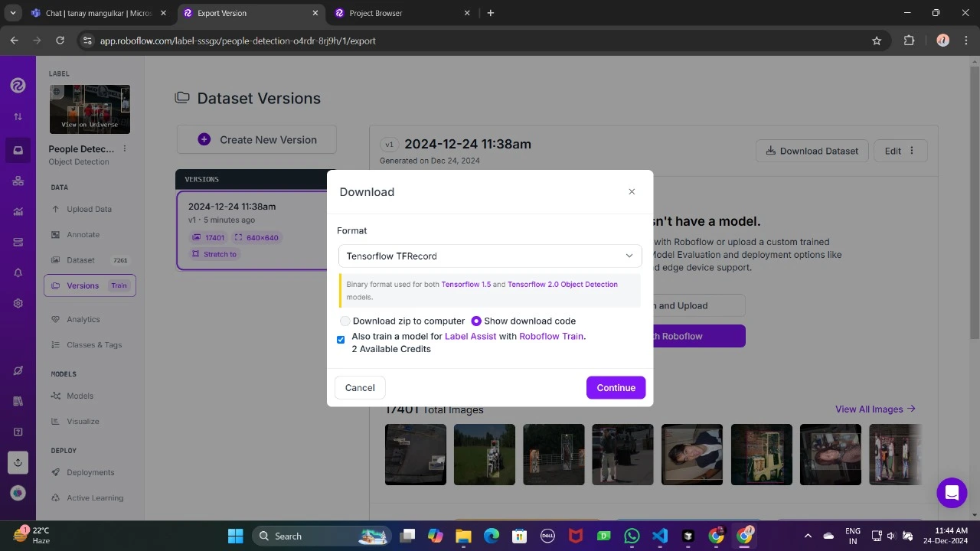Uncheck Also train a model checkbox
The height and width of the screenshot is (551, 980).
point(341,340)
